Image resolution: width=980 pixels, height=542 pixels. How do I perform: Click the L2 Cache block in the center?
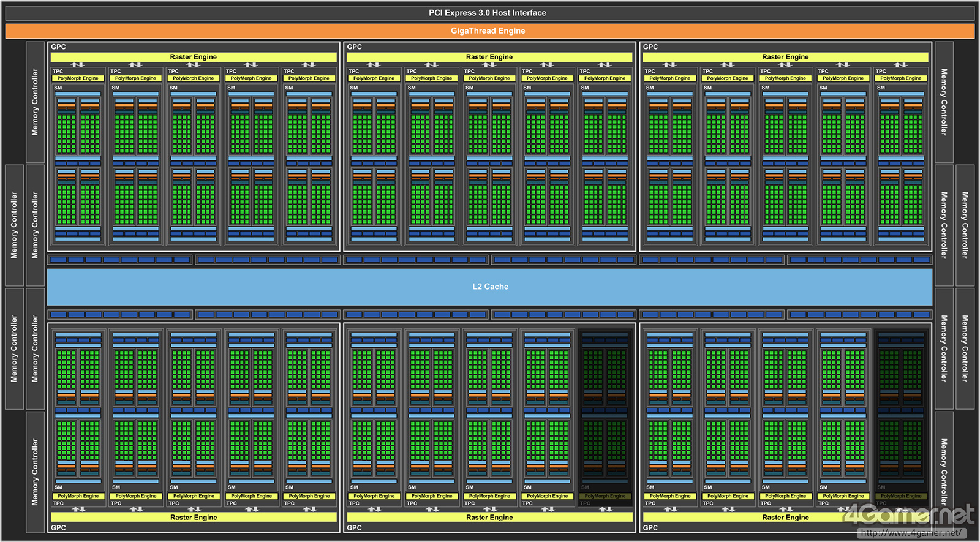click(490, 287)
